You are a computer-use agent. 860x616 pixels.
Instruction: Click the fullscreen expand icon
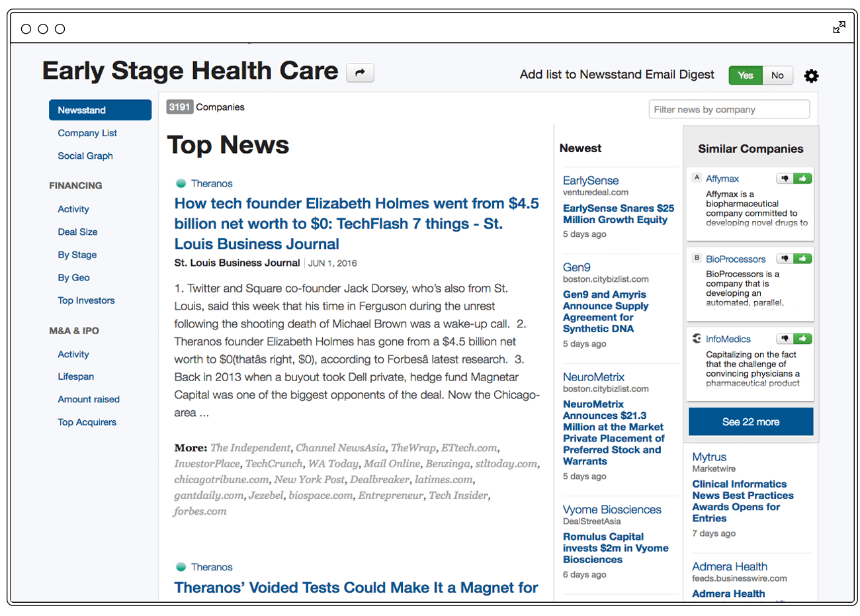coord(839,28)
